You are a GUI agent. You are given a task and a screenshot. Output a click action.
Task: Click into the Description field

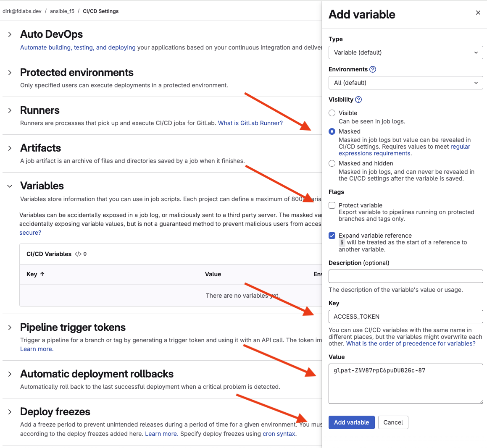pos(405,276)
